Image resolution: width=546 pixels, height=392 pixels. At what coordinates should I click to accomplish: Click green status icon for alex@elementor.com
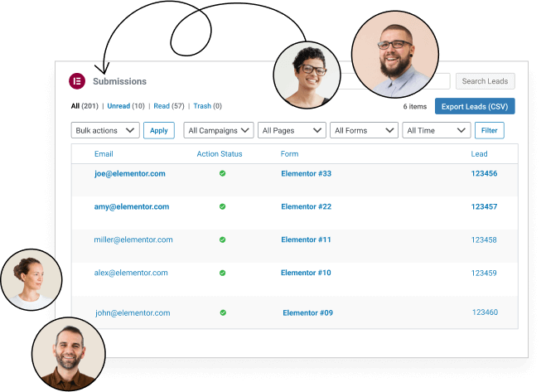[222, 273]
